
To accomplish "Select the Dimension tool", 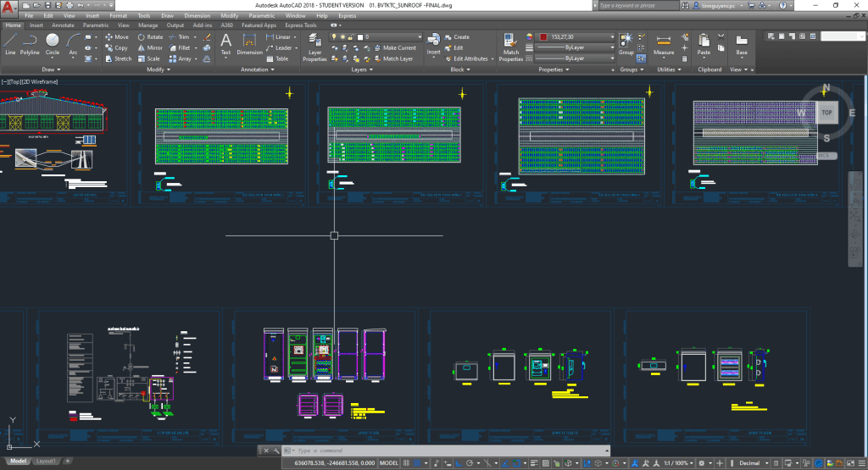I will (250, 44).
